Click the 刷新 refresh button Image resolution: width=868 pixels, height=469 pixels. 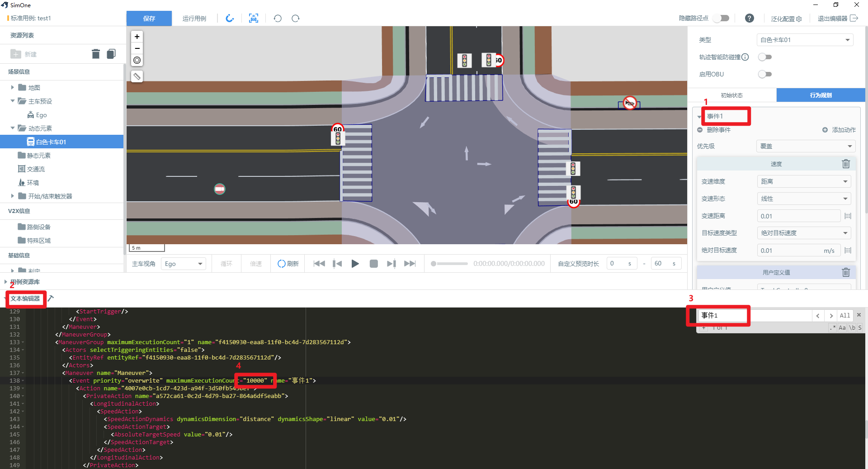point(288,264)
